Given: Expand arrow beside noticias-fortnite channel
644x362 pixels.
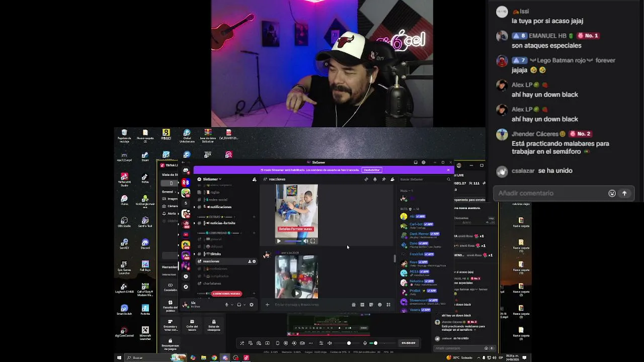Looking at the screenshot, I should coord(195,223).
